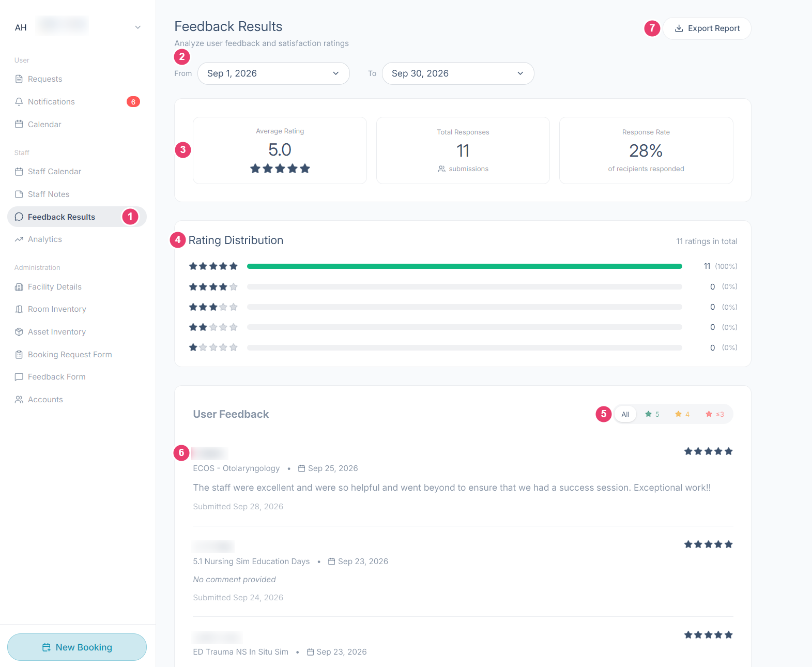Click the Room Inventory icon
Image resolution: width=812 pixels, height=667 pixels.
click(19, 309)
